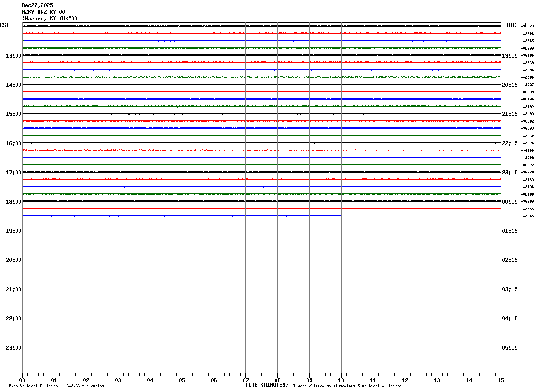This screenshot has height=392, width=536.
Task: Click minute 03 on the time axis
Action: [118, 380]
